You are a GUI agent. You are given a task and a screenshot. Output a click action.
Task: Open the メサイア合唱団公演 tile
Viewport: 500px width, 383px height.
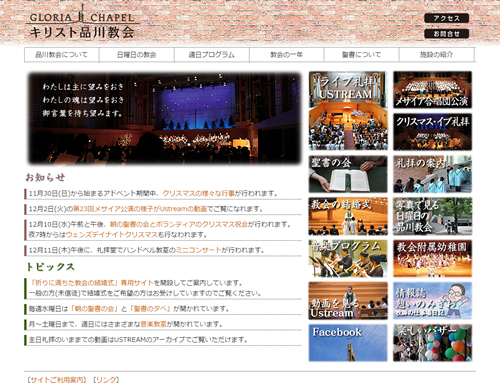point(432,90)
